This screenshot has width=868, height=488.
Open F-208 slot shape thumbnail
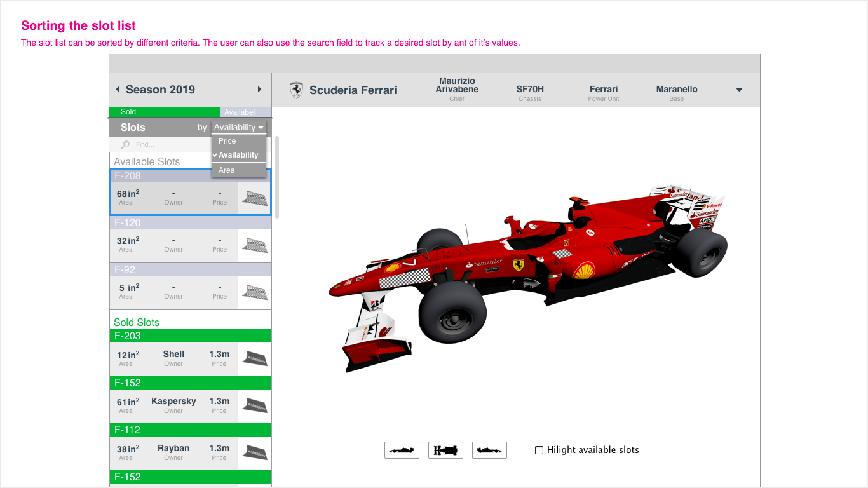click(254, 198)
